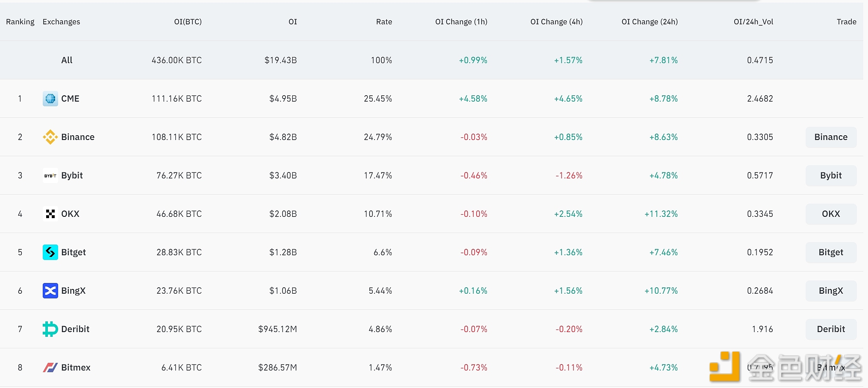Click the 111.16K BTC cell

point(177,99)
